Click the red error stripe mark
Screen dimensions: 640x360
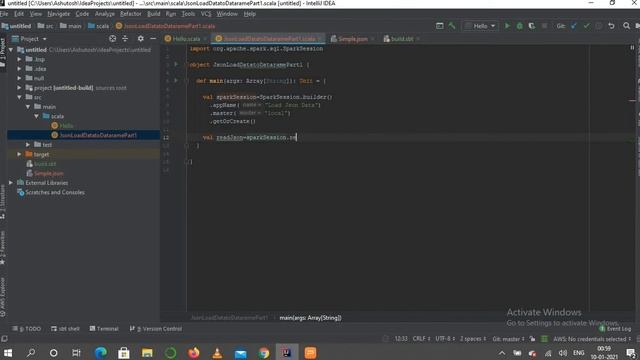632,100
